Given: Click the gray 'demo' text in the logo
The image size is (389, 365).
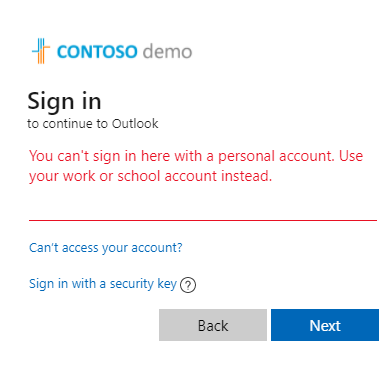Looking at the screenshot, I should [167, 52].
